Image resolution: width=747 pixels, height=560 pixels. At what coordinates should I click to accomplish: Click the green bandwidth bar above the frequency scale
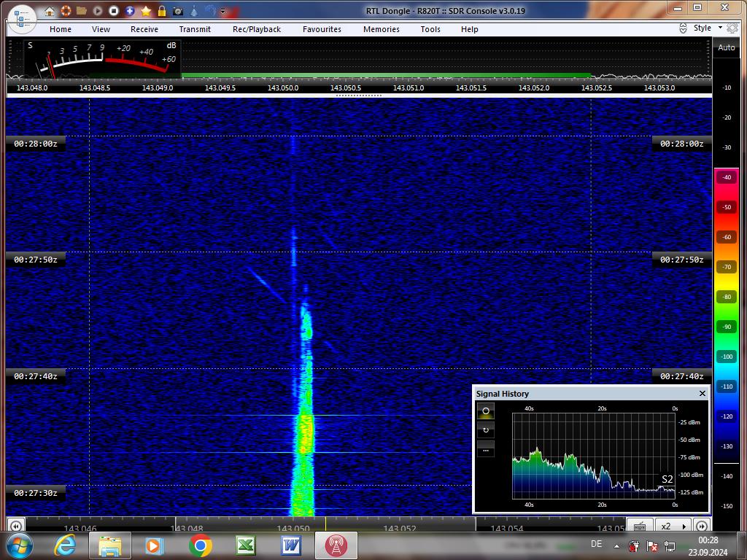pyautogui.click(x=387, y=75)
